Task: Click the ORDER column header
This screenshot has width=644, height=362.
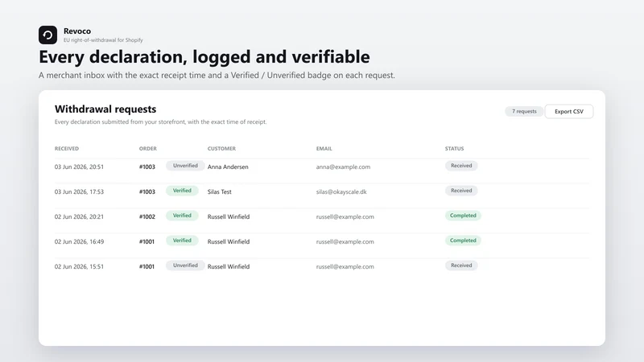Action: coord(148,149)
